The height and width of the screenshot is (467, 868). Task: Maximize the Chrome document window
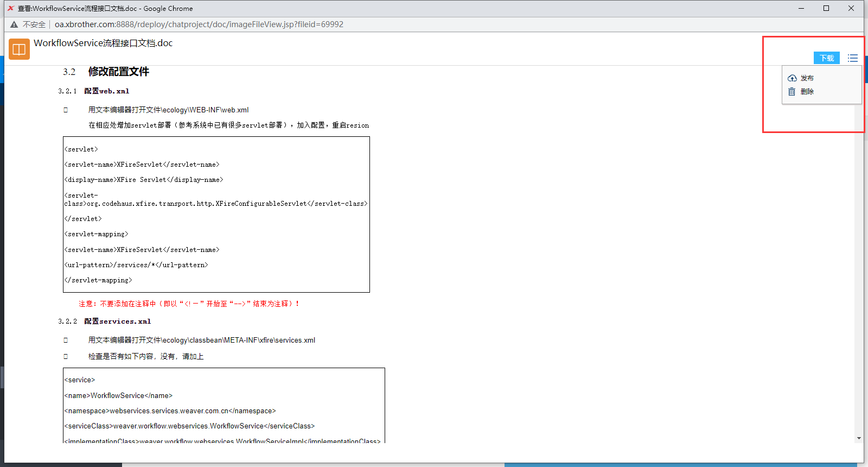pyautogui.click(x=826, y=8)
